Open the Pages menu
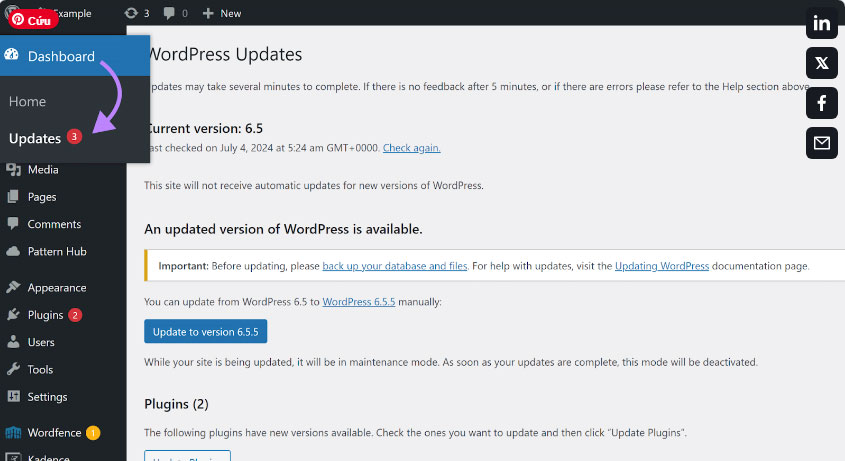This screenshot has height=461, width=845. tap(42, 197)
